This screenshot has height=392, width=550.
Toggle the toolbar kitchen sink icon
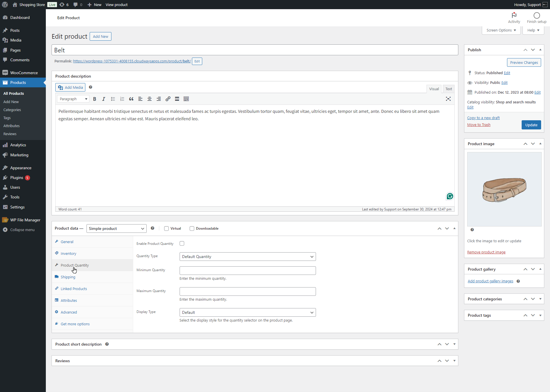pos(186,99)
